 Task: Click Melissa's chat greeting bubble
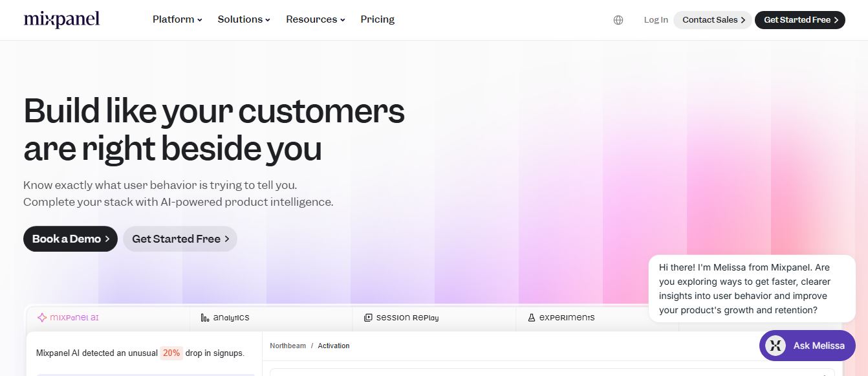(x=752, y=289)
